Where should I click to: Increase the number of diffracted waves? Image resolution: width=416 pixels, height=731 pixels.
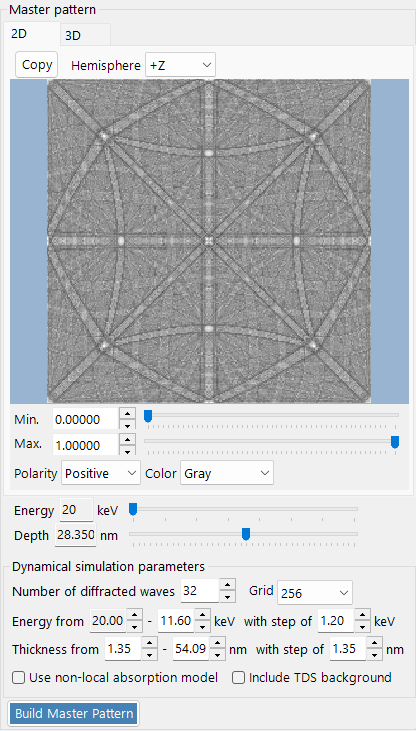tap(227, 586)
